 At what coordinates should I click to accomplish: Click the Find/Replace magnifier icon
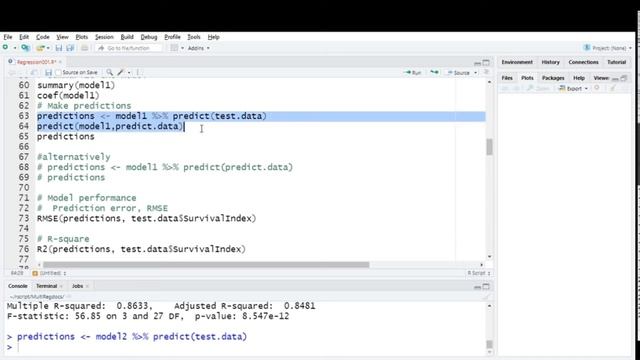click(109, 73)
